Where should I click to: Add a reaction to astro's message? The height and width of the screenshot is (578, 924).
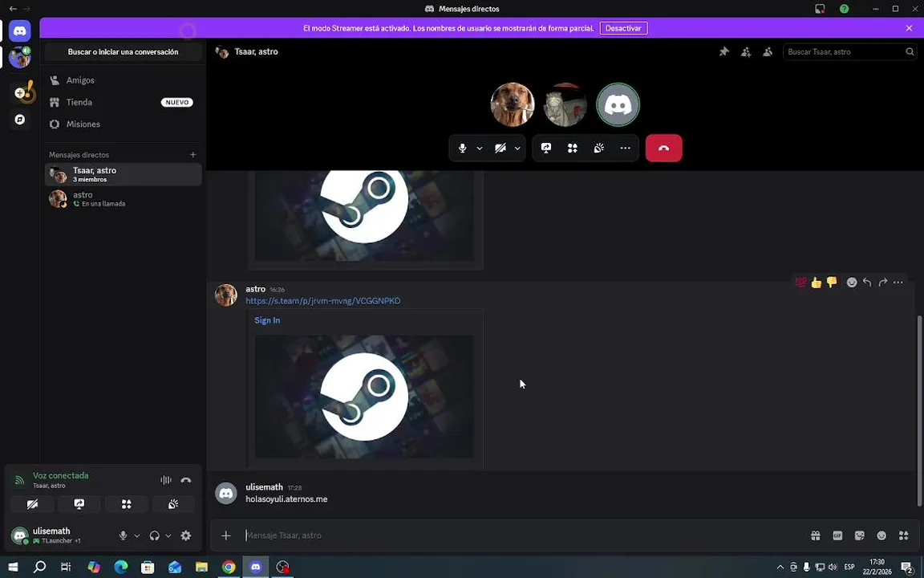[x=852, y=283]
